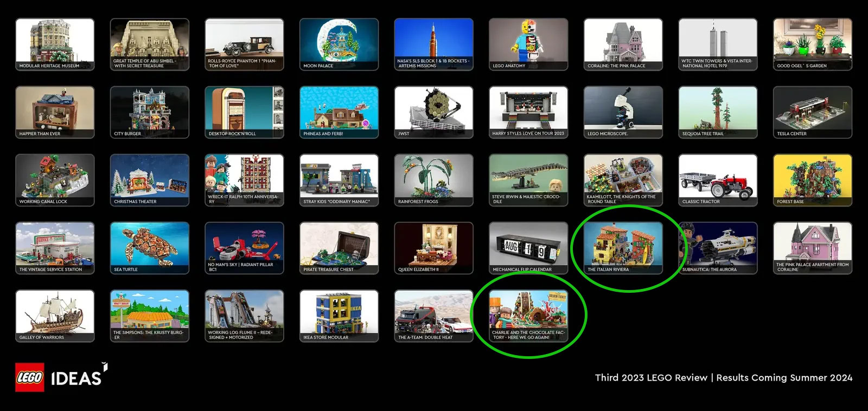Viewport: 868px width, 411px height.
Task: Click the Good Ogel's Garden thumbnail
Action: tap(812, 44)
